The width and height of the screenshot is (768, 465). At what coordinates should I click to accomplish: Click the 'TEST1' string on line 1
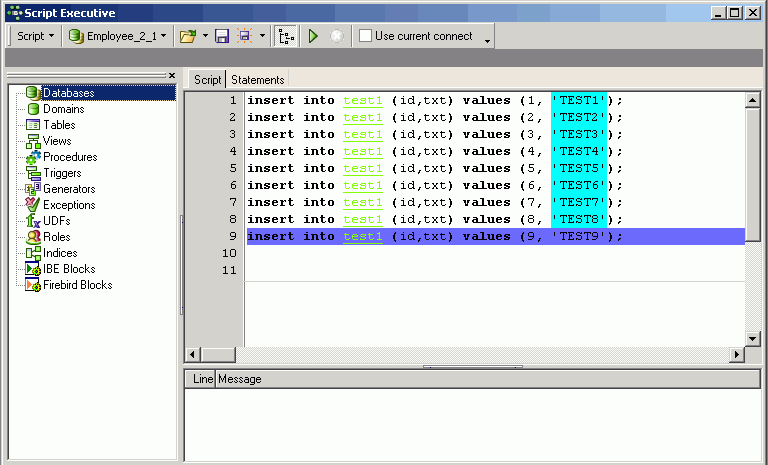click(x=579, y=100)
